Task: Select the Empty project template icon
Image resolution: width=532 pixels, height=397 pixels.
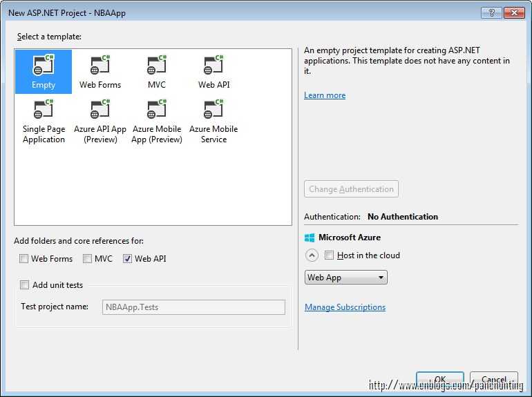Action: click(44, 72)
